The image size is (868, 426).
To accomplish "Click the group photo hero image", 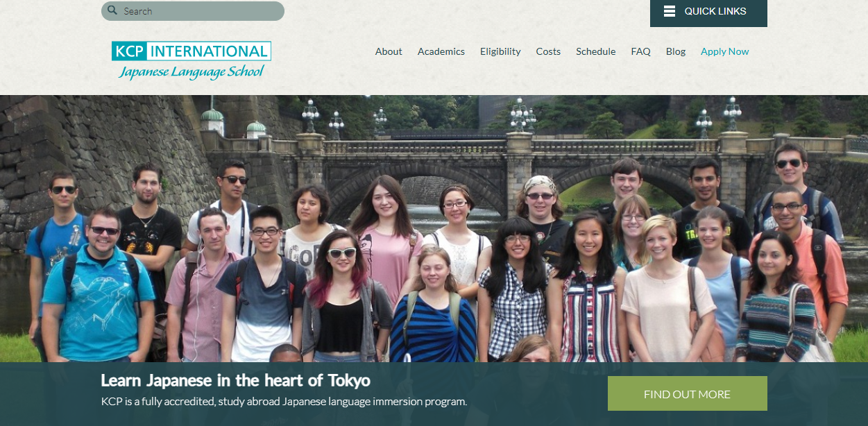I will [434, 229].
